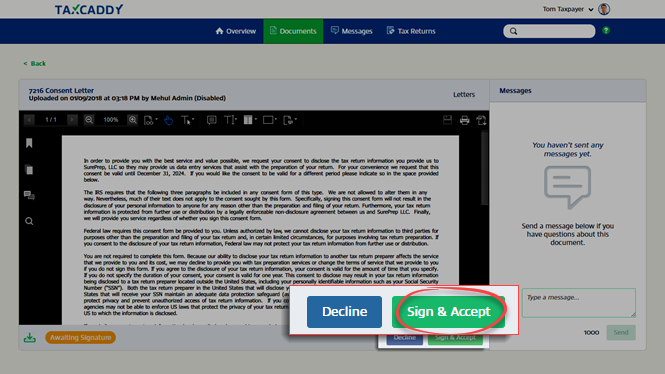The width and height of the screenshot is (665, 374).
Task: Open the Documents tab
Action: tap(293, 31)
